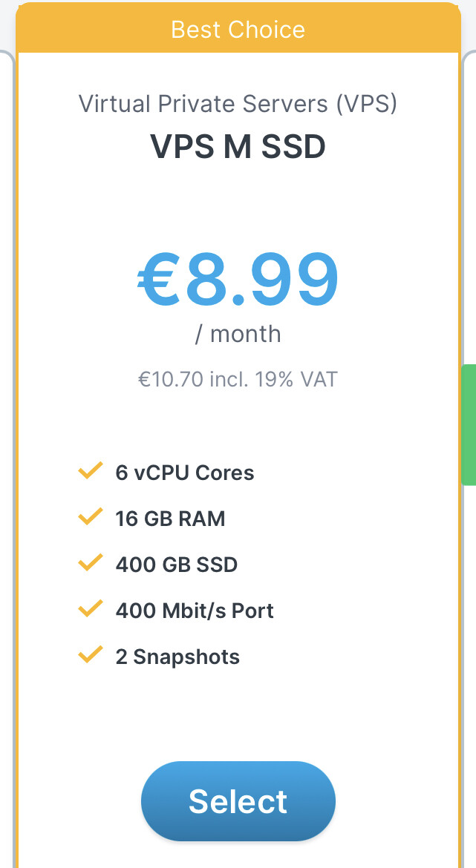Click the Select button for VPS M SSD
Viewport: 476px width, 868px height.
pos(238,801)
